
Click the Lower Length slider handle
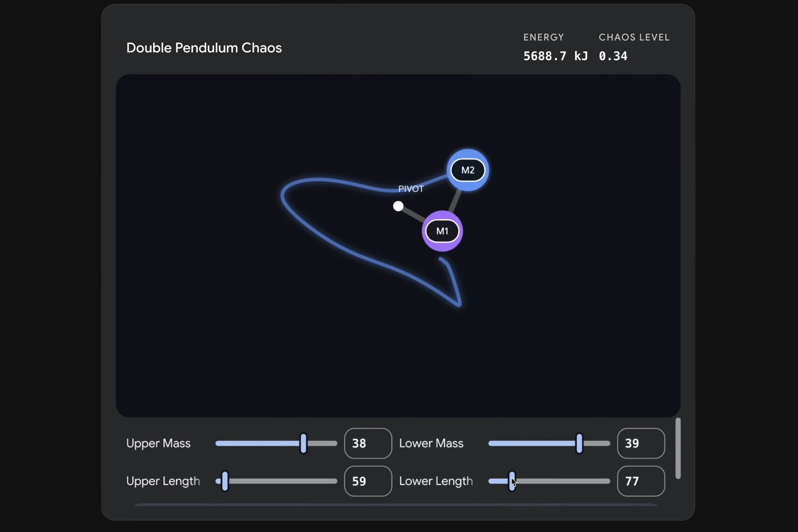point(511,481)
